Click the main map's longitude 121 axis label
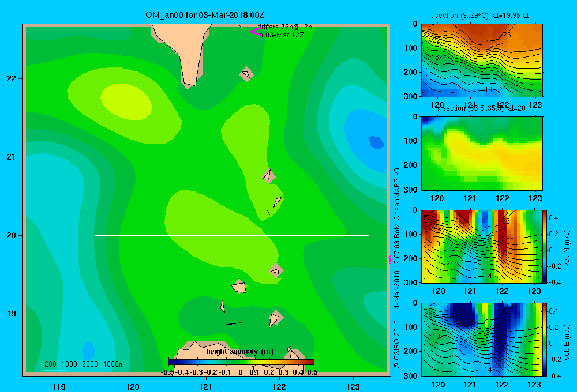Image resolution: width=577 pixels, height=392 pixels. (206, 386)
